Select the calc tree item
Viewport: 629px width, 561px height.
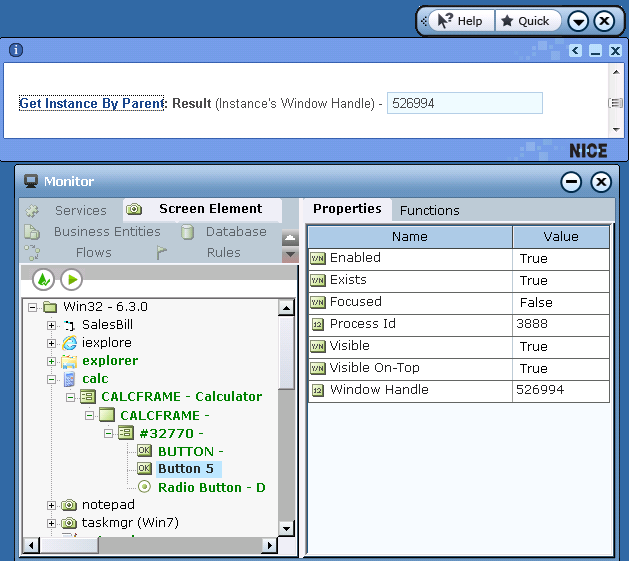click(x=95, y=379)
